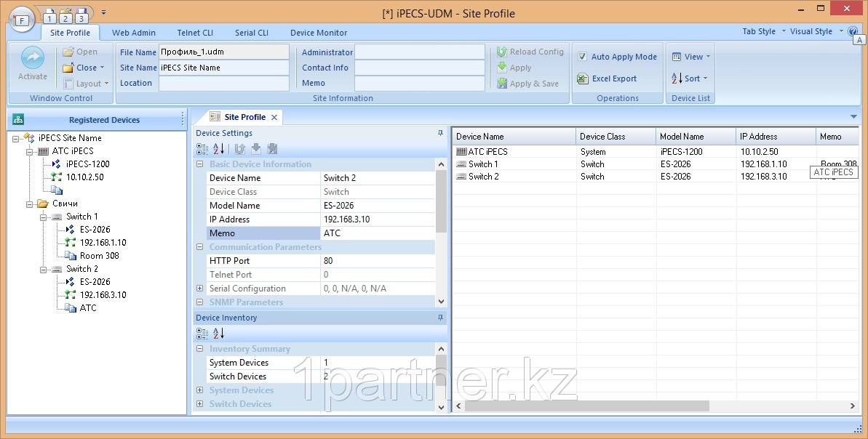Click the apply and save icon in Device Settings
Image resolution: width=868 pixels, height=439 pixels.
(x=272, y=149)
